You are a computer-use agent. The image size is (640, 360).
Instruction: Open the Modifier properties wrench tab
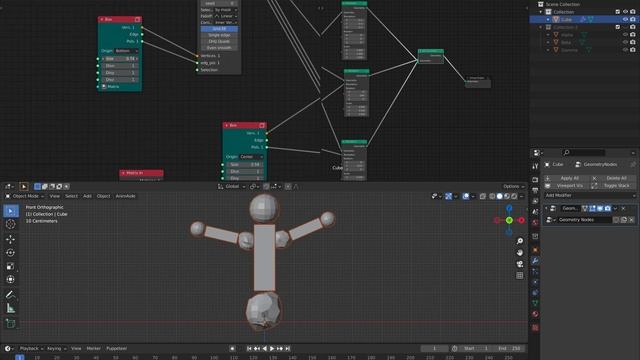coord(535,260)
